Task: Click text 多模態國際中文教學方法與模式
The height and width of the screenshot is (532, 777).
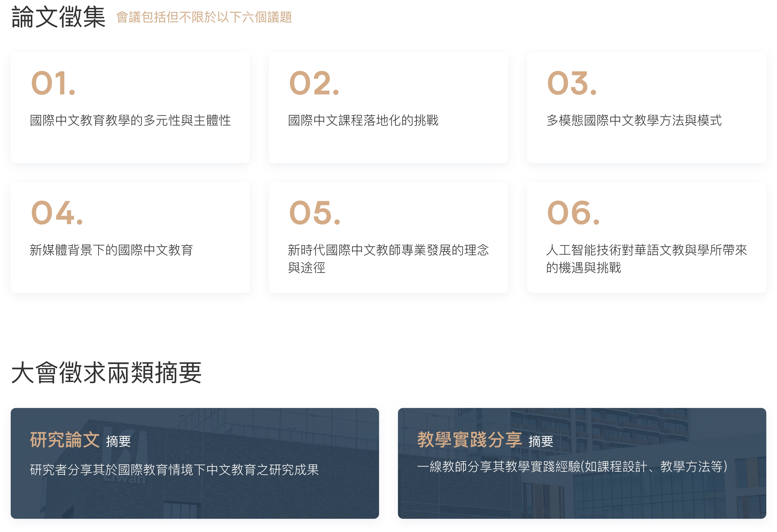Action: pos(634,120)
